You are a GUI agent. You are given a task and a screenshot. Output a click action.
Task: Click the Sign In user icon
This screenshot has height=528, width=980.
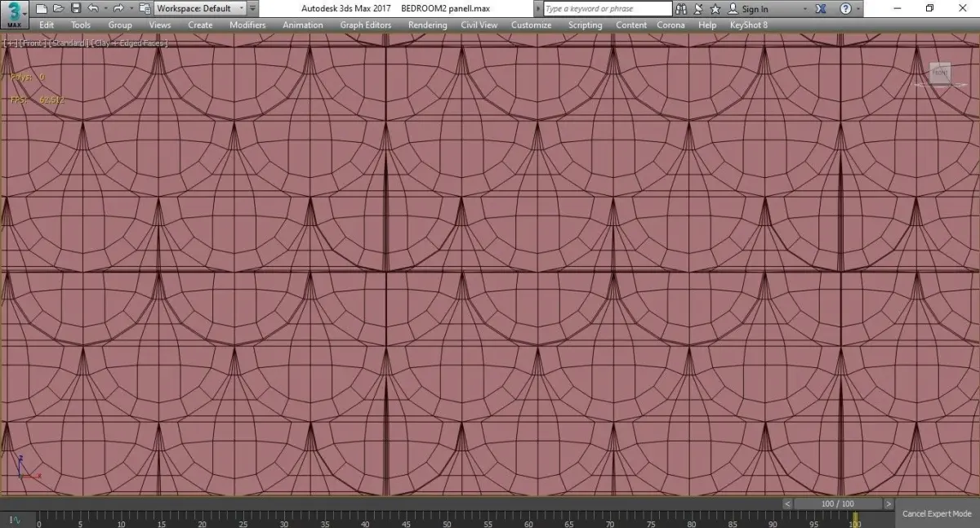733,9
